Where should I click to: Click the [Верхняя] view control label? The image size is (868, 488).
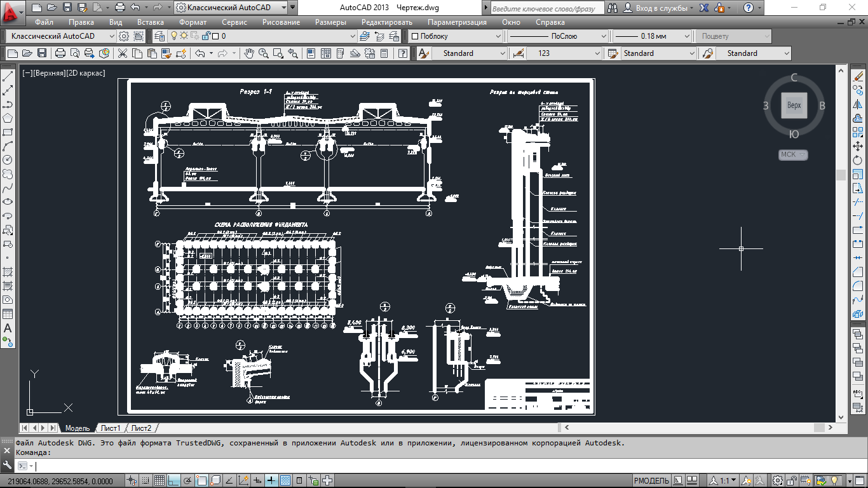[x=48, y=73]
